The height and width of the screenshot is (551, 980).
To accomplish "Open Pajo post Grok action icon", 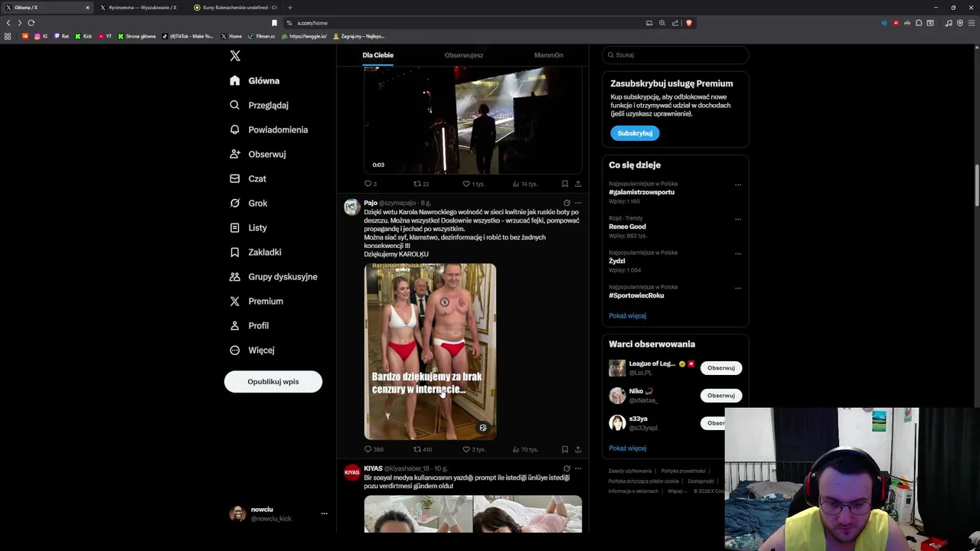I will 567,203.
